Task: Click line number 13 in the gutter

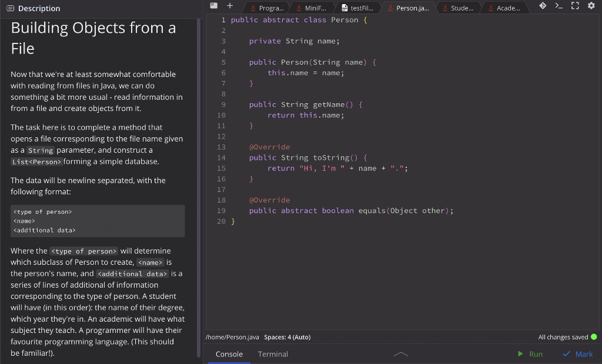Action: pos(221,147)
